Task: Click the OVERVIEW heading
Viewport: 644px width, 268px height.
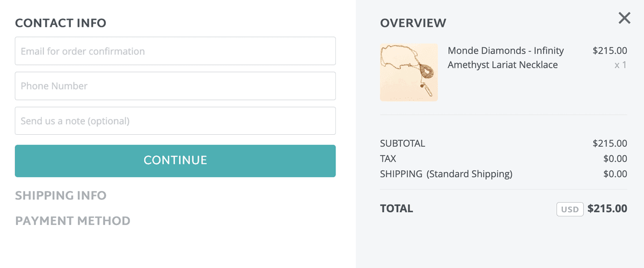Action: click(413, 23)
